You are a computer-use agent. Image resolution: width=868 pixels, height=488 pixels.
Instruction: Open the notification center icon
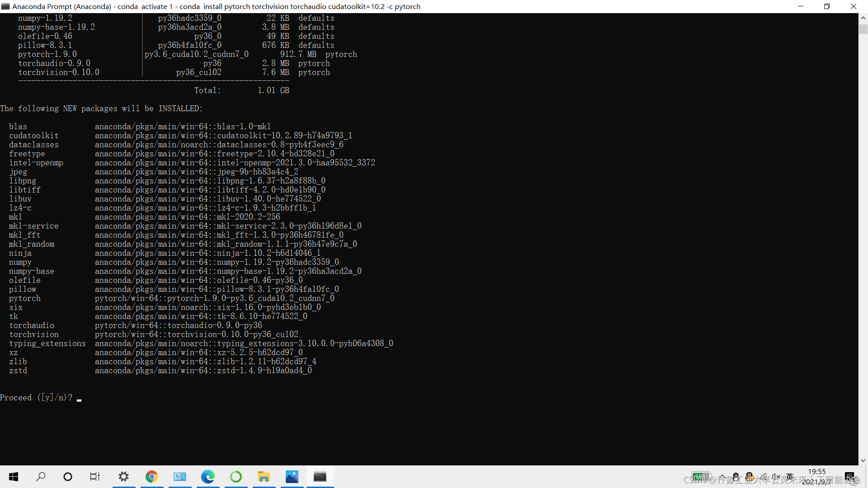point(849,477)
